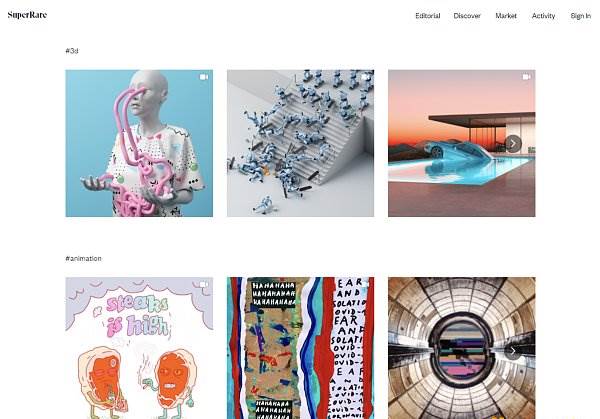The height and width of the screenshot is (419, 600).
Task: Open the Editorial menu item
Action: point(428,16)
